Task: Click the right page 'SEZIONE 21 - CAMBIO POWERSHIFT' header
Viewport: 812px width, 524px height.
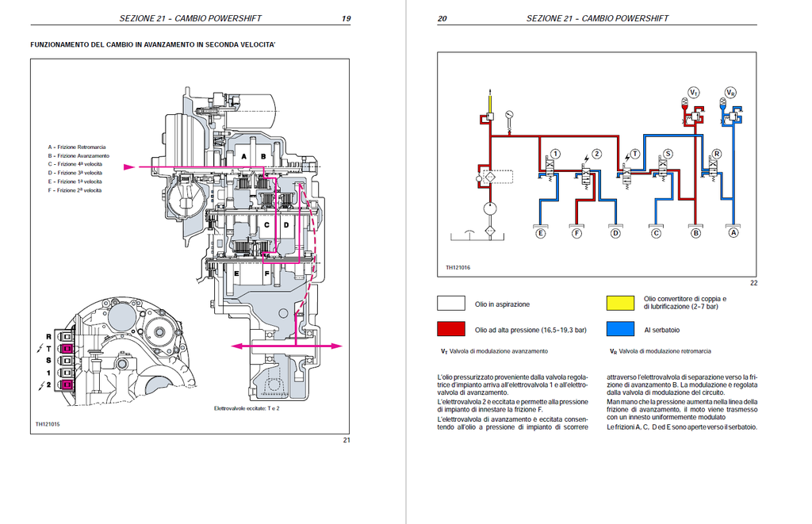Action: click(597, 19)
